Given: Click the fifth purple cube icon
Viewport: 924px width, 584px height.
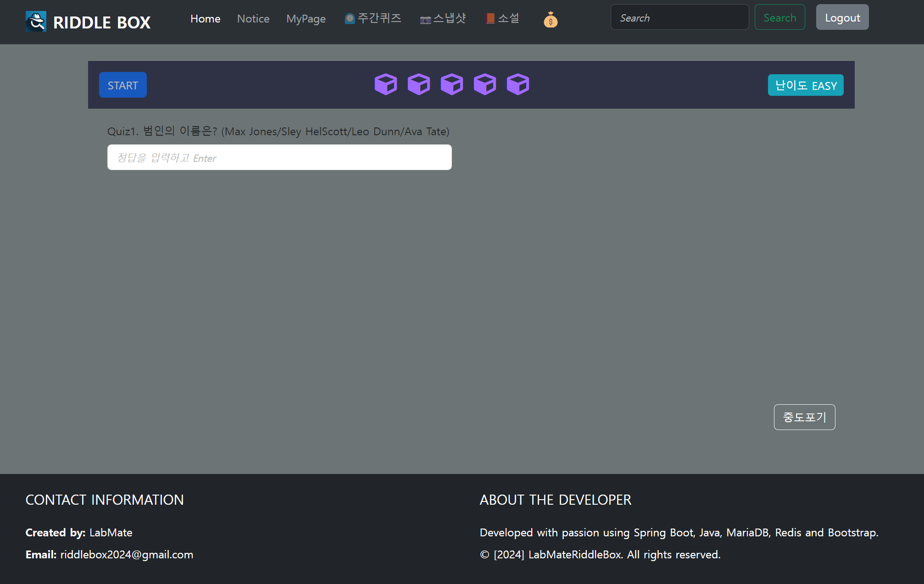Looking at the screenshot, I should click(518, 84).
